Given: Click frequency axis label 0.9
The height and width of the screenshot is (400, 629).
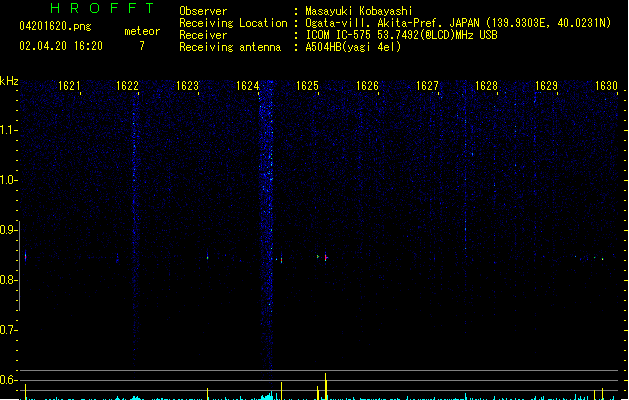Looking at the screenshot, I should click(x=8, y=230).
